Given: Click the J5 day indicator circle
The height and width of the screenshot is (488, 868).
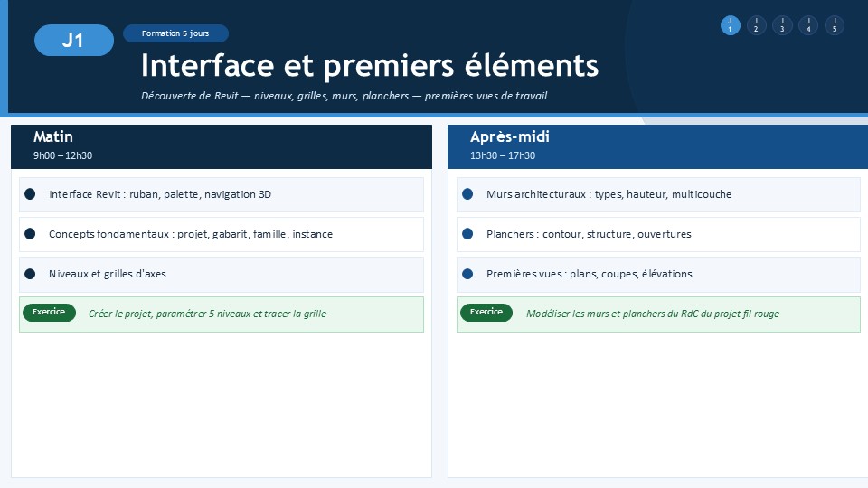Looking at the screenshot, I should click(835, 25).
